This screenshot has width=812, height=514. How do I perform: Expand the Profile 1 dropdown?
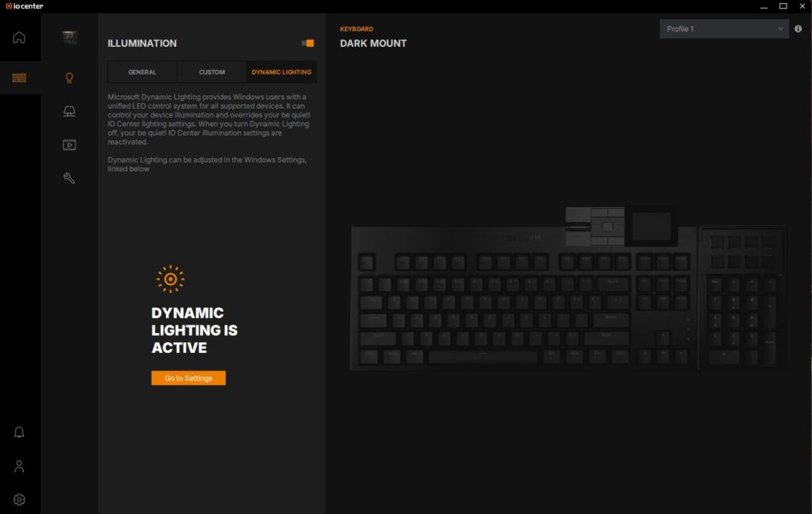(724, 29)
